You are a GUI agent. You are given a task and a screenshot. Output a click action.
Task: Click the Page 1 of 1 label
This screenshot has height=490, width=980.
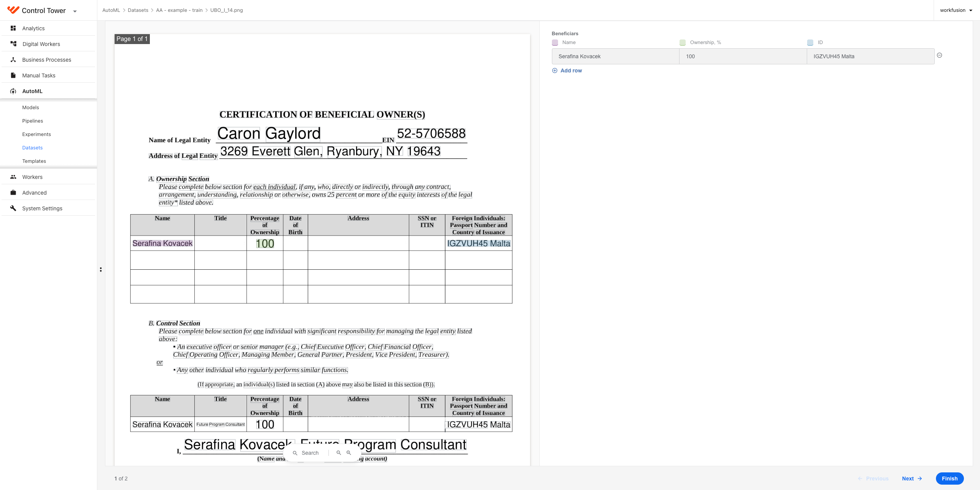click(132, 39)
